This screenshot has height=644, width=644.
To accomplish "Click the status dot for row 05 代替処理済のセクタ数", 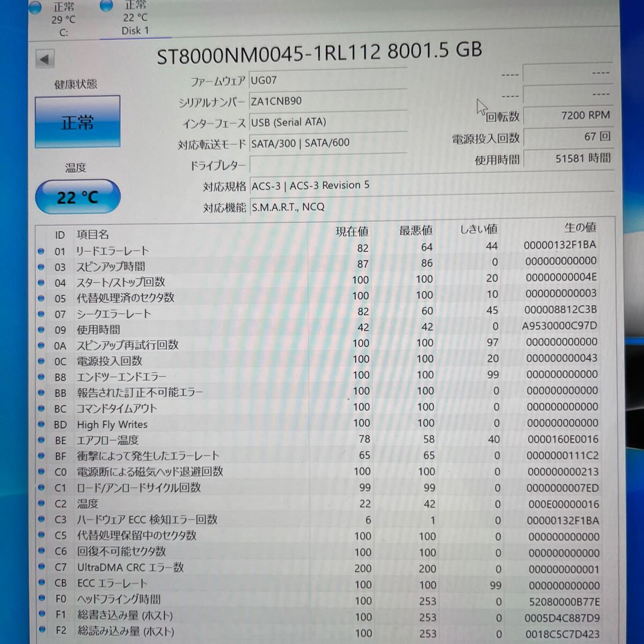I will pos(41,298).
